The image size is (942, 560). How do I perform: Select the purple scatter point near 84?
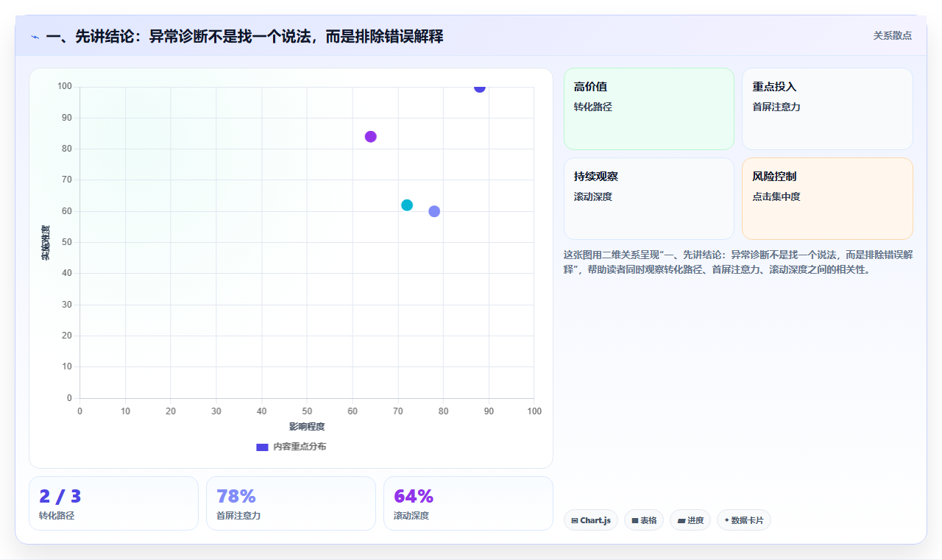point(371,136)
